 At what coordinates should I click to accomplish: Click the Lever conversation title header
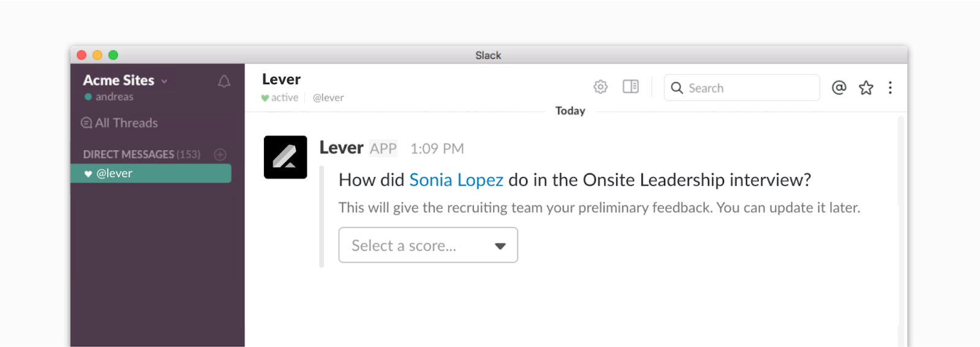click(x=281, y=80)
